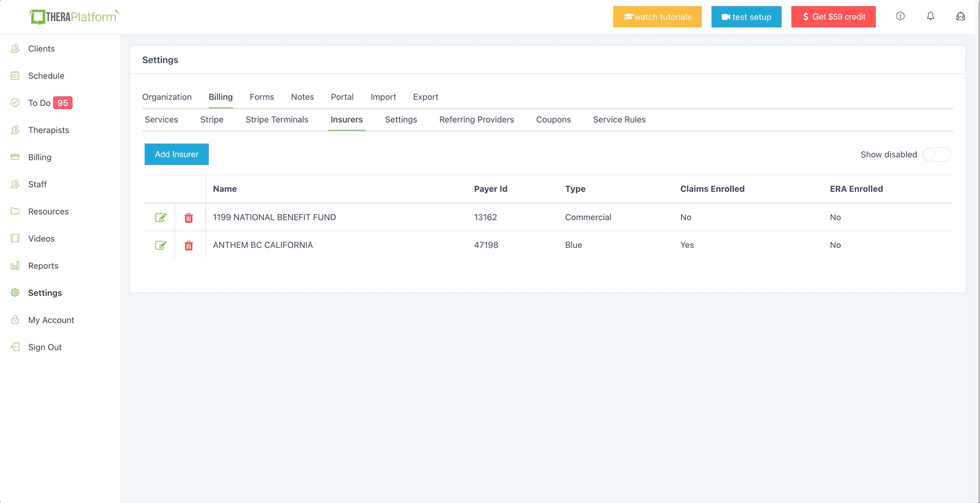Open the Forms settings tab
Image resolution: width=980 pixels, height=503 pixels.
[x=262, y=96]
